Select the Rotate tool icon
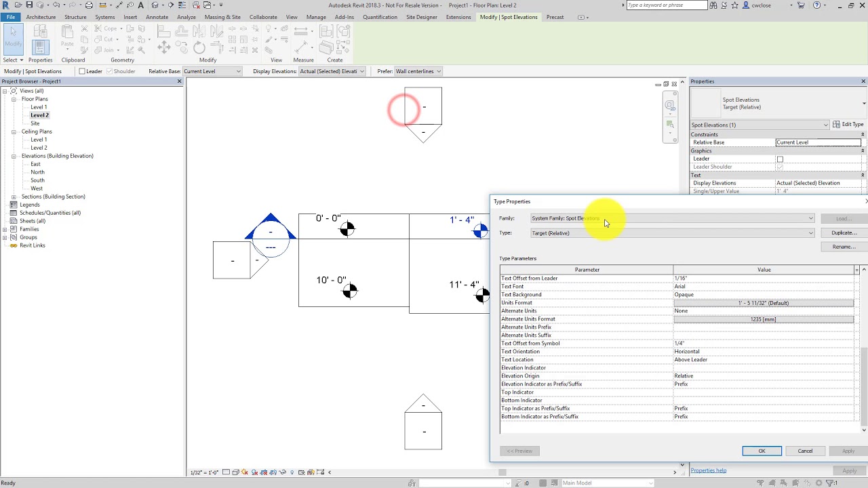The height and width of the screenshot is (488, 868). point(199,47)
